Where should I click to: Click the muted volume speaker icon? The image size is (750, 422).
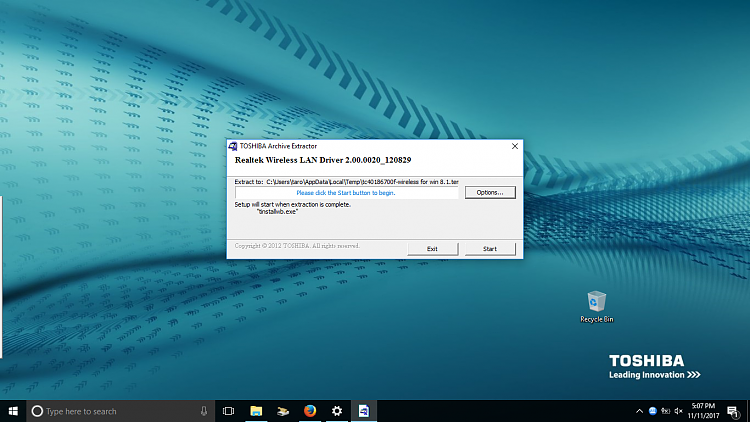[x=678, y=411]
